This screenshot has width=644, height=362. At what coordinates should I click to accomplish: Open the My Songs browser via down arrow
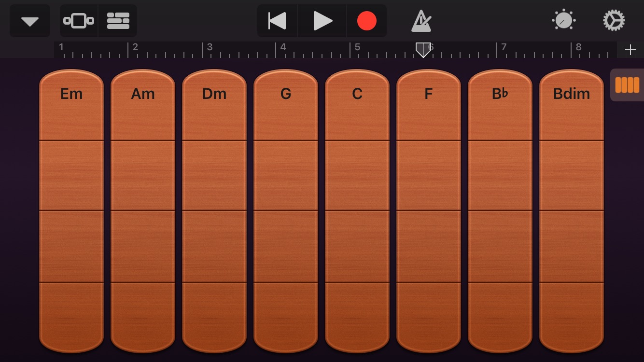[x=29, y=20]
